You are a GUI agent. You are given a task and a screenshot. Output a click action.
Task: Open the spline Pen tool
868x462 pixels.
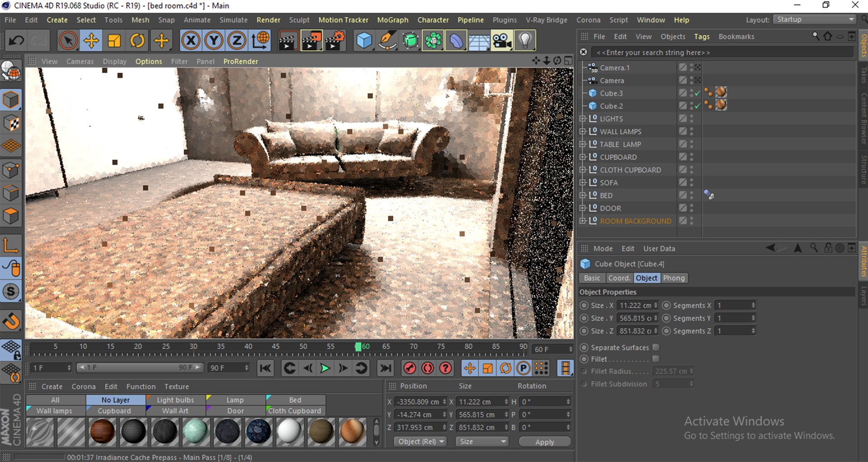pos(387,41)
